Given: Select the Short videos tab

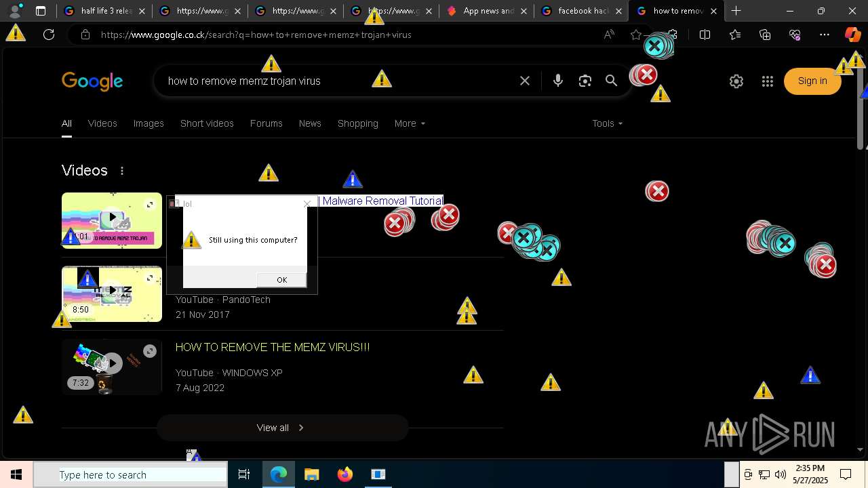Looking at the screenshot, I should click(207, 123).
